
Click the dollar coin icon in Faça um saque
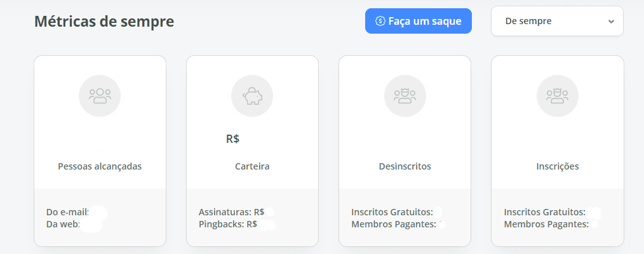(380, 21)
